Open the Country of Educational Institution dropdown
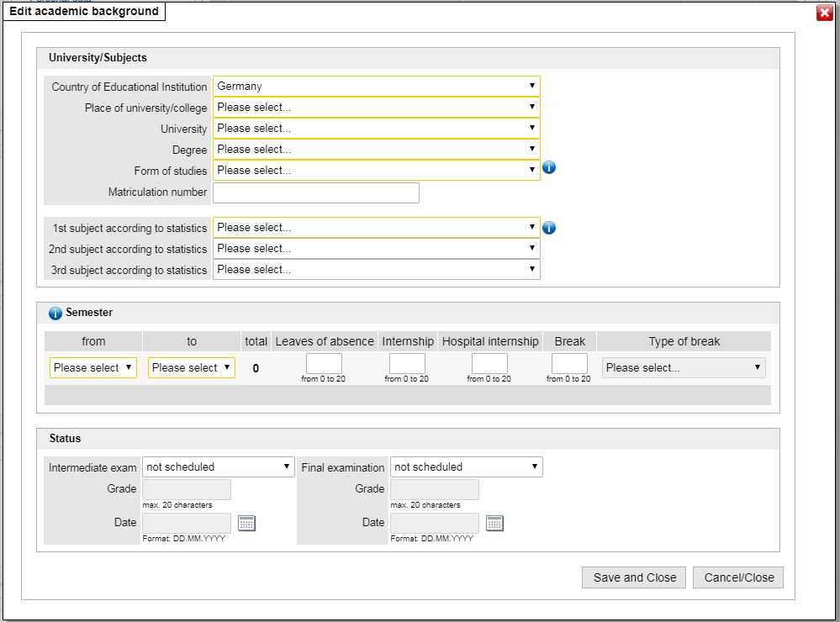The image size is (840, 622). point(376,87)
